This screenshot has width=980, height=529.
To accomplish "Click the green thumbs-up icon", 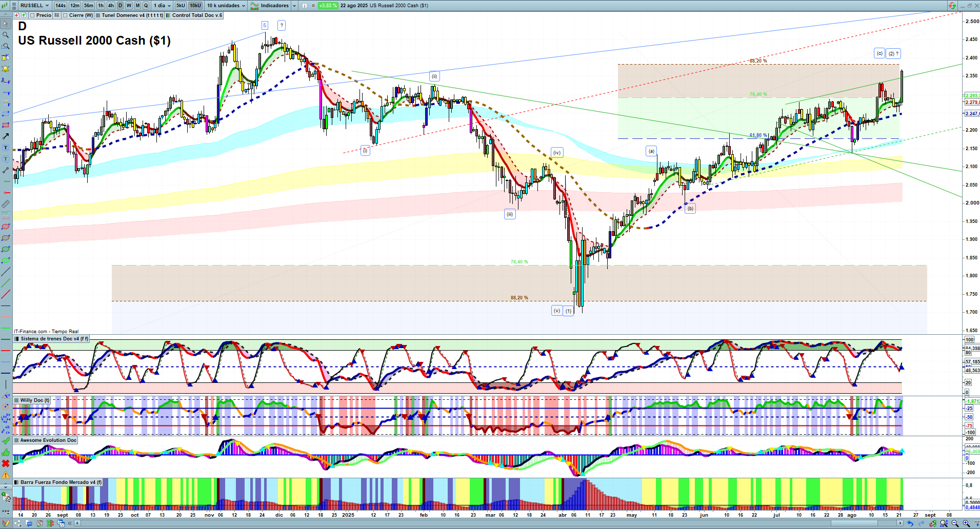I will coord(6,452).
